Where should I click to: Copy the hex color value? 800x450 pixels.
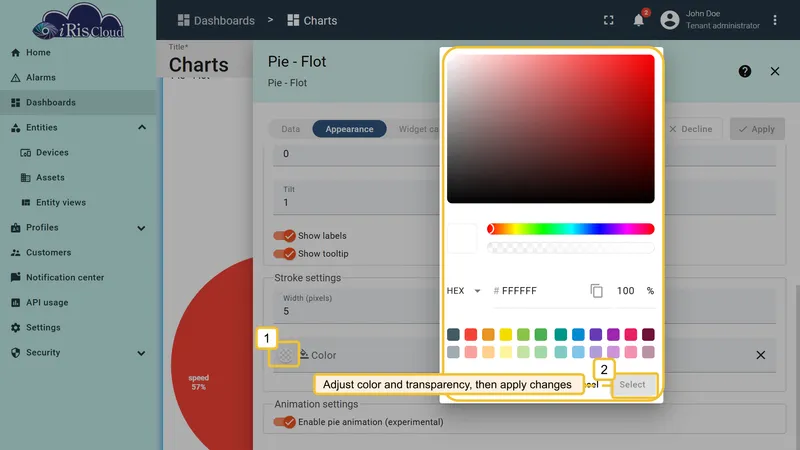pyautogui.click(x=596, y=291)
